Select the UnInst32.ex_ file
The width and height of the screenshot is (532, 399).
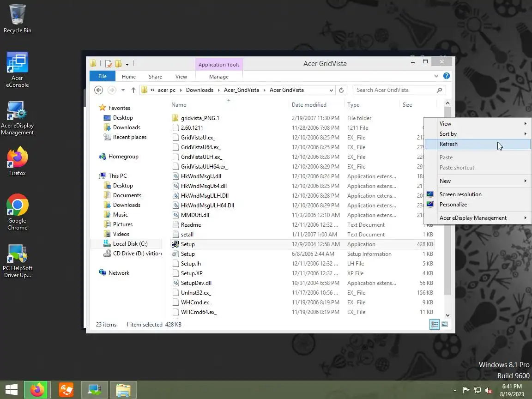click(x=196, y=293)
